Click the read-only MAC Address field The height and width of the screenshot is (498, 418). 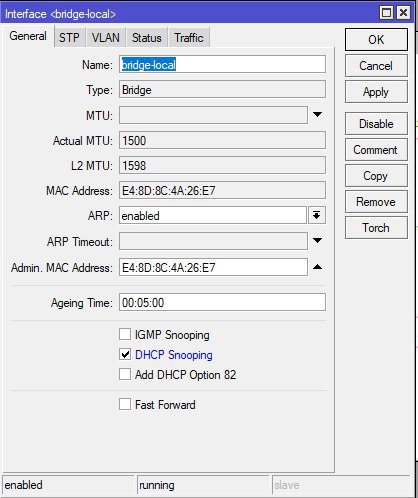222,191
